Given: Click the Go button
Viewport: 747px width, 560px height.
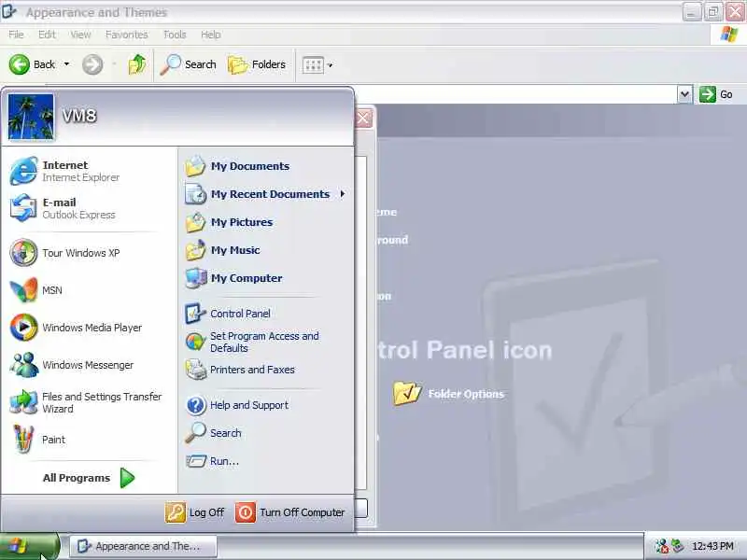Looking at the screenshot, I should pos(716,94).
